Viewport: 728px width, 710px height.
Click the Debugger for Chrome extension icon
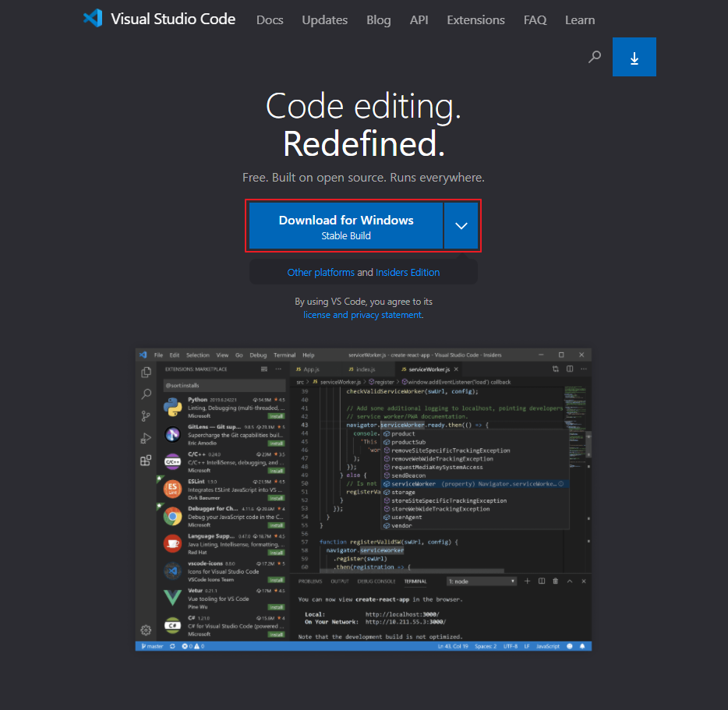click(x=173, y=516)
